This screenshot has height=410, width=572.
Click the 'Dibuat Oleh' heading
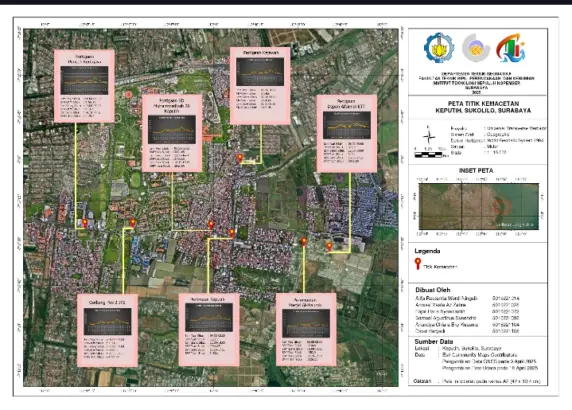click(x=433, y=290)
